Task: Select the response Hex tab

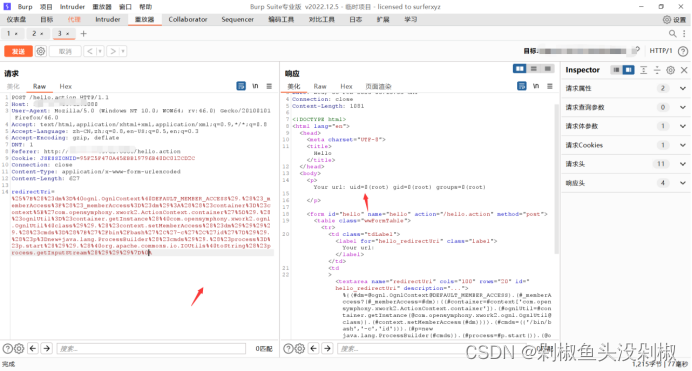Action: click(346, 86)
